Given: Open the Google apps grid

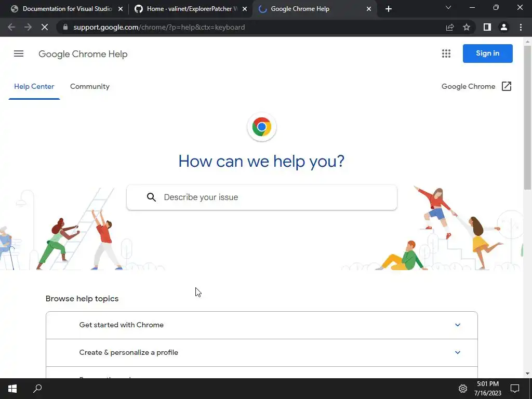Looking at the screenshot, I should 446,54.
